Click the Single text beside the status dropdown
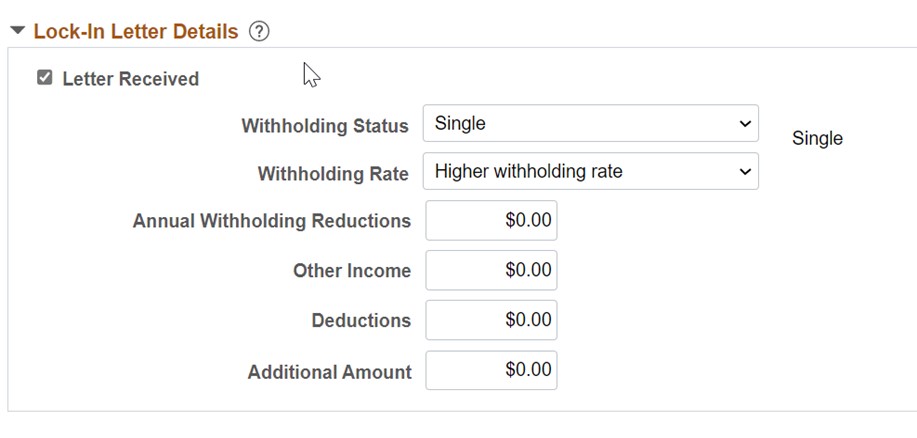This screenshot has height=438, width=917. pos(817,139)
